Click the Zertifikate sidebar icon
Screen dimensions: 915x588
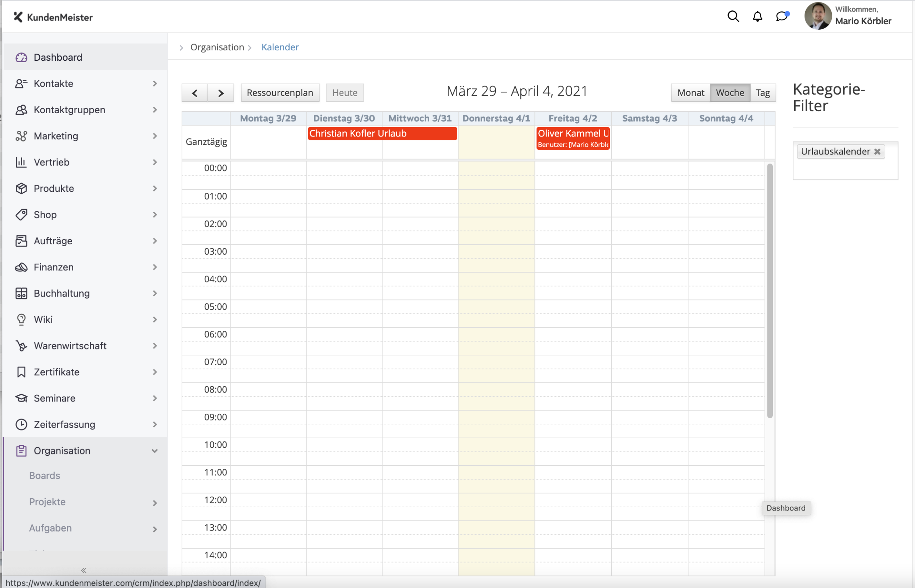21,372
